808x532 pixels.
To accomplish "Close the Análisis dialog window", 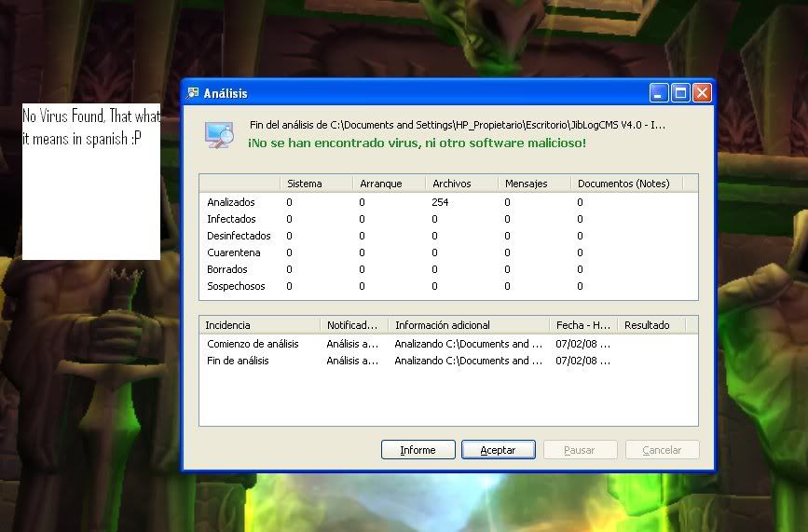I will click(702, 92).
